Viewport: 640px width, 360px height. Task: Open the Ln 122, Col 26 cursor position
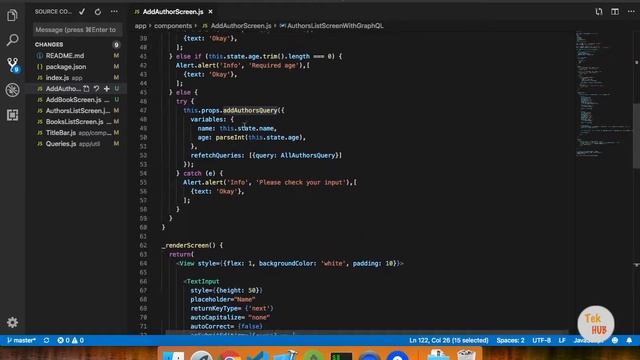449,340
